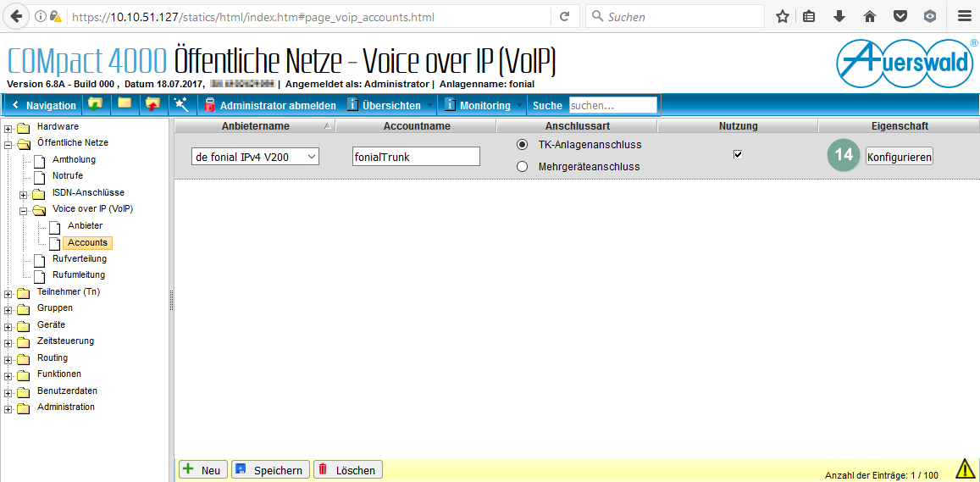Open the Notrufe page in tree

[68, 175]
